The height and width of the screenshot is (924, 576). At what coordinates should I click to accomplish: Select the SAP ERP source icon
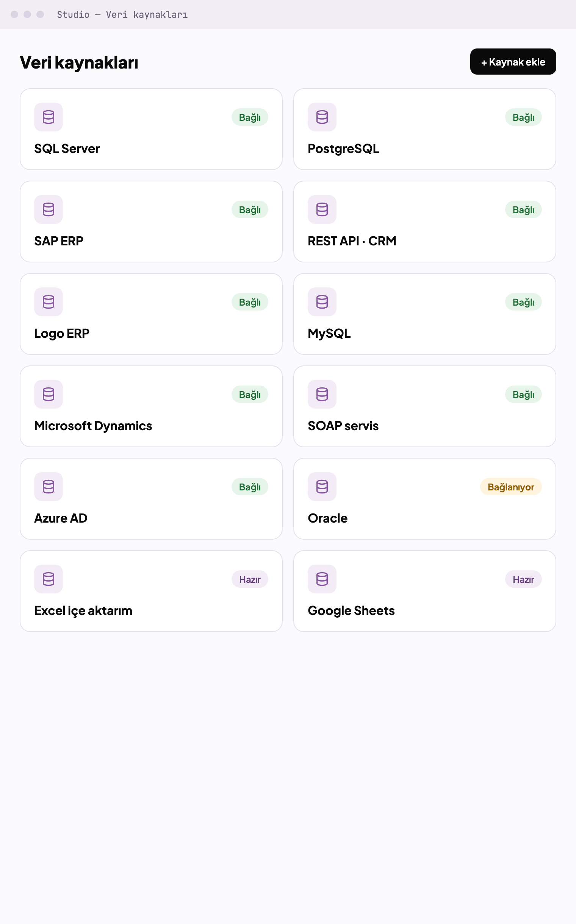pyautogui.click(x=49, y=209)
